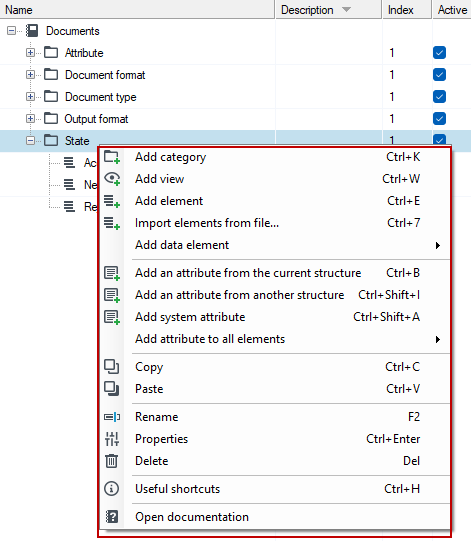The image size is (471, 541).
Task: Click the list icon of the Ac element
Action: click(x=69, y=163)
